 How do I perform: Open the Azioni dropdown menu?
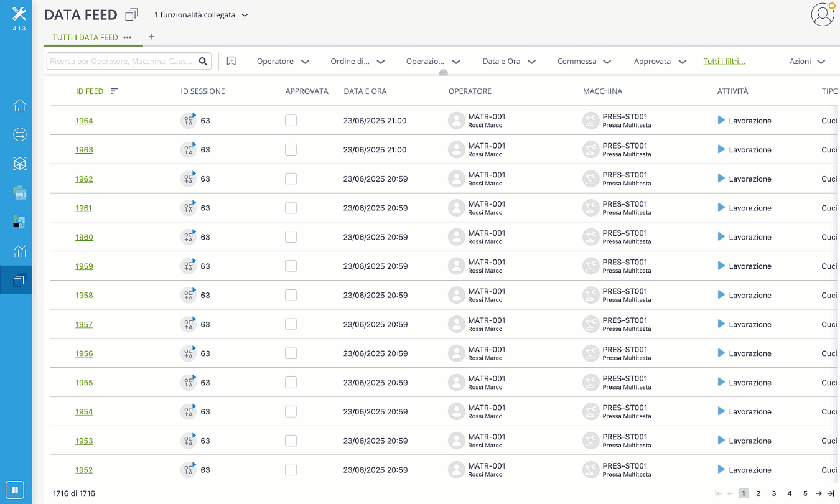[x=808, y=62]
